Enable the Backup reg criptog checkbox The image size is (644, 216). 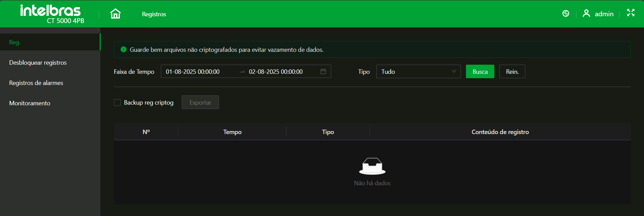pyautogui.click(x=117, y=103)
